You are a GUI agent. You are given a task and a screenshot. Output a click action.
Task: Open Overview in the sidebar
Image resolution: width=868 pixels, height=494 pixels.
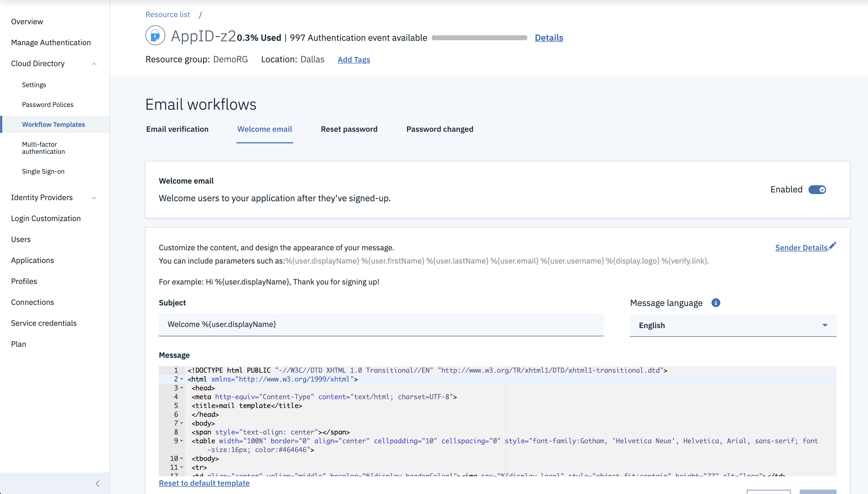pos(27,22)
